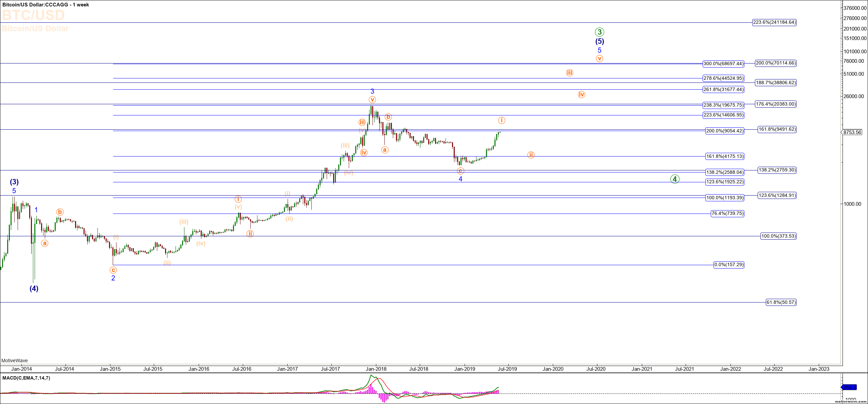Click the projected orange circled iv near 31677.44 line

pyautogui.click(x=581, y=94)
